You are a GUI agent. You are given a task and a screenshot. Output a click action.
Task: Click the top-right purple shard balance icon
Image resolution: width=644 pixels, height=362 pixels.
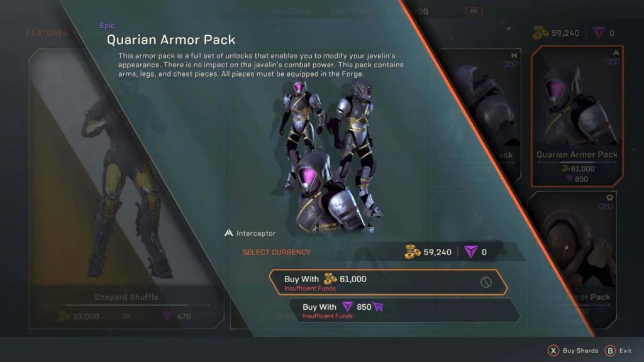[599, 33]
